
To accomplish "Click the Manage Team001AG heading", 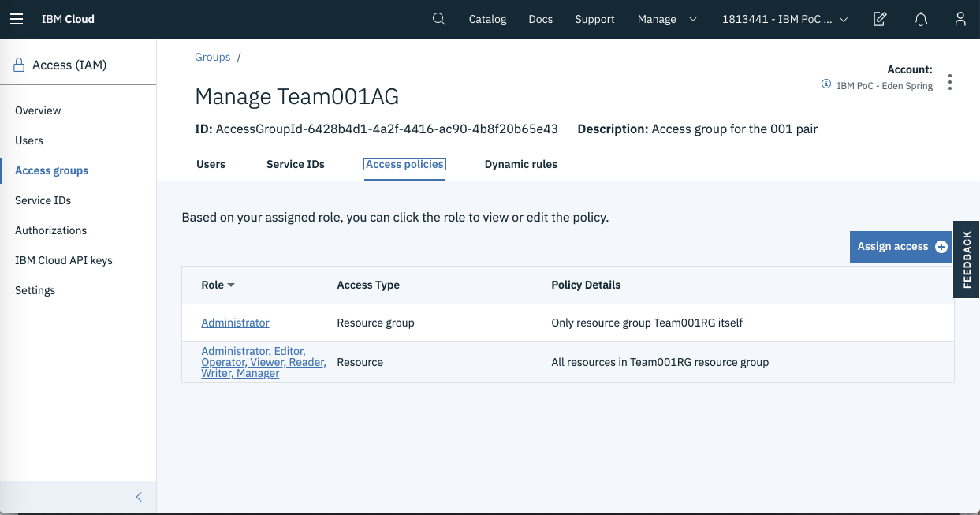I will click(297, 96).
